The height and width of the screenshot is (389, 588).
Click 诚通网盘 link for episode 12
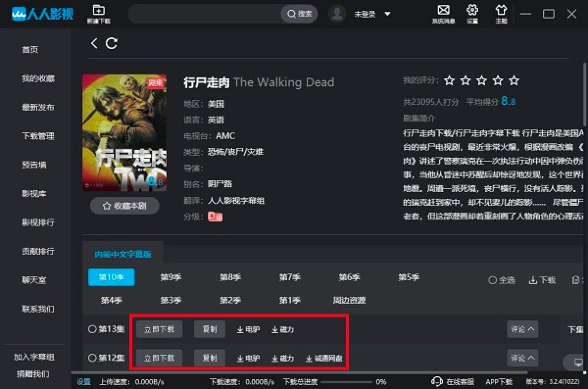click(x=324, y=358)
